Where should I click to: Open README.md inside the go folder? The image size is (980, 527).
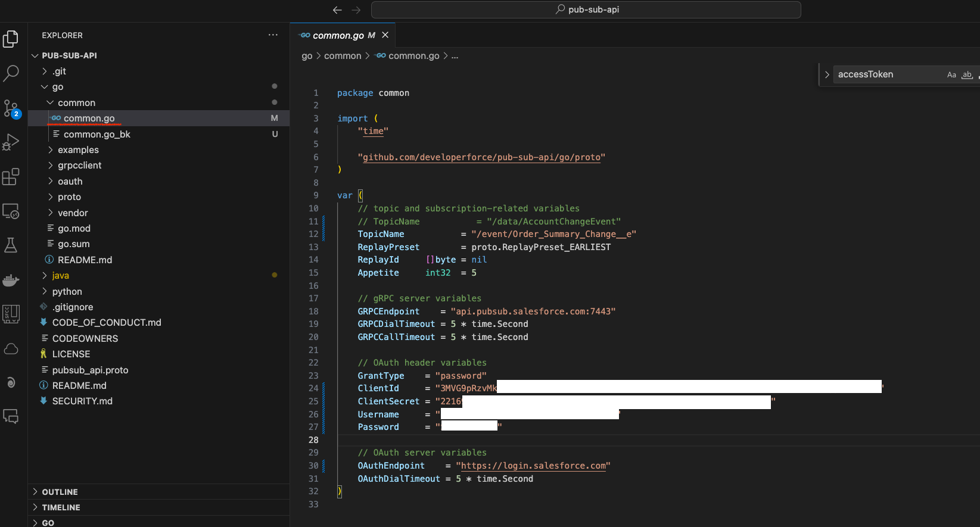coord(85,260)
